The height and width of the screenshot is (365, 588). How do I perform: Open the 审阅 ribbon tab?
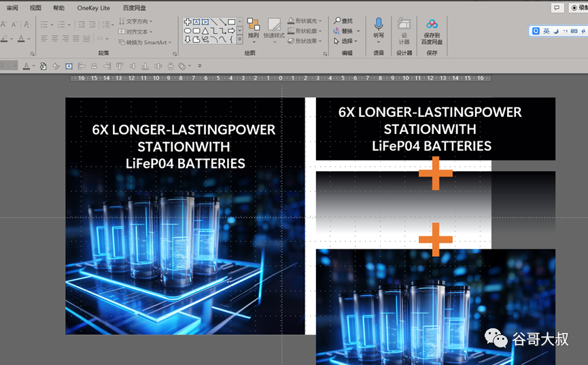pyautogui.click(x=12, y=8)
